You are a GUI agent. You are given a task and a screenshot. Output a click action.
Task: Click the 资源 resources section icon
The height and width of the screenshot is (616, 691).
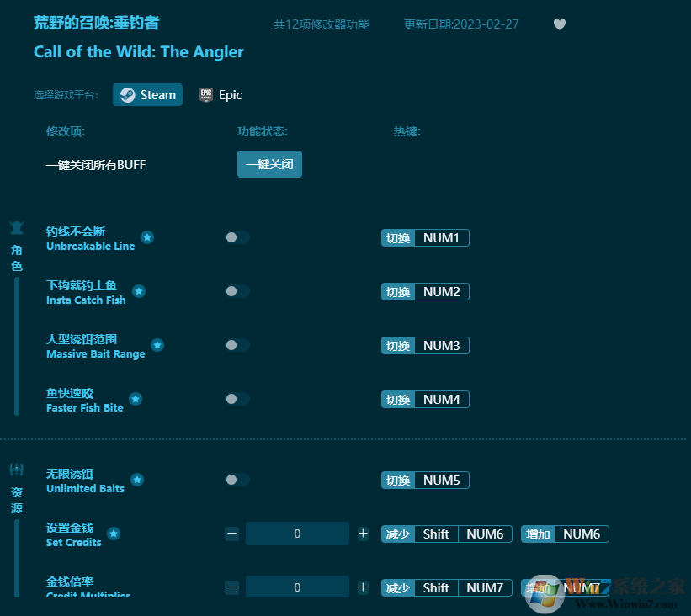[x=17, y=470]
